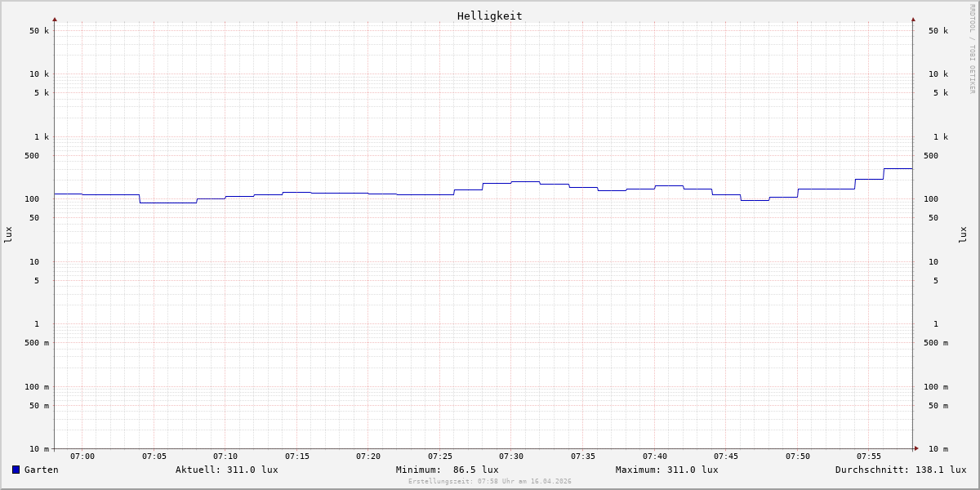Click the 07:15 time axis label
980x490 pixels.
point(297,457)
